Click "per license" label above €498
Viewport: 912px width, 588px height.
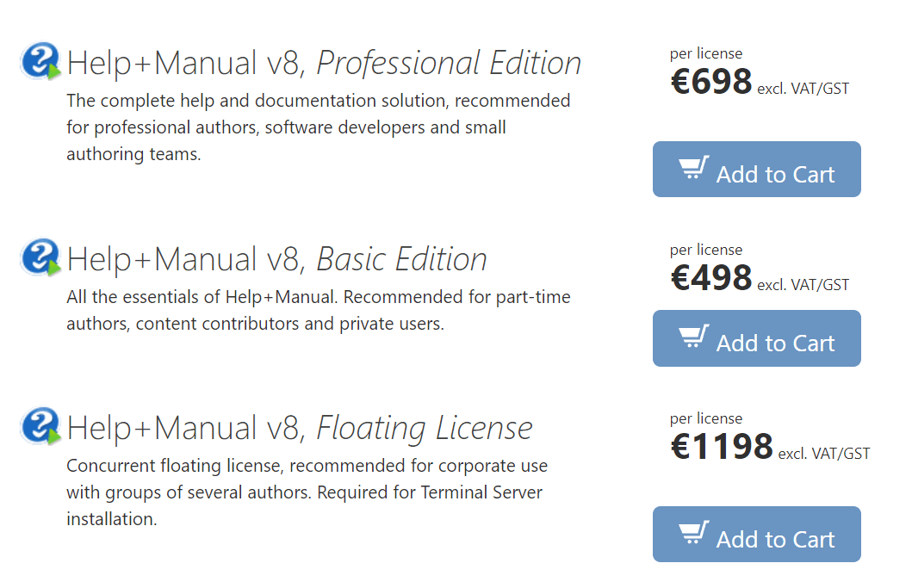coord(706,250)
